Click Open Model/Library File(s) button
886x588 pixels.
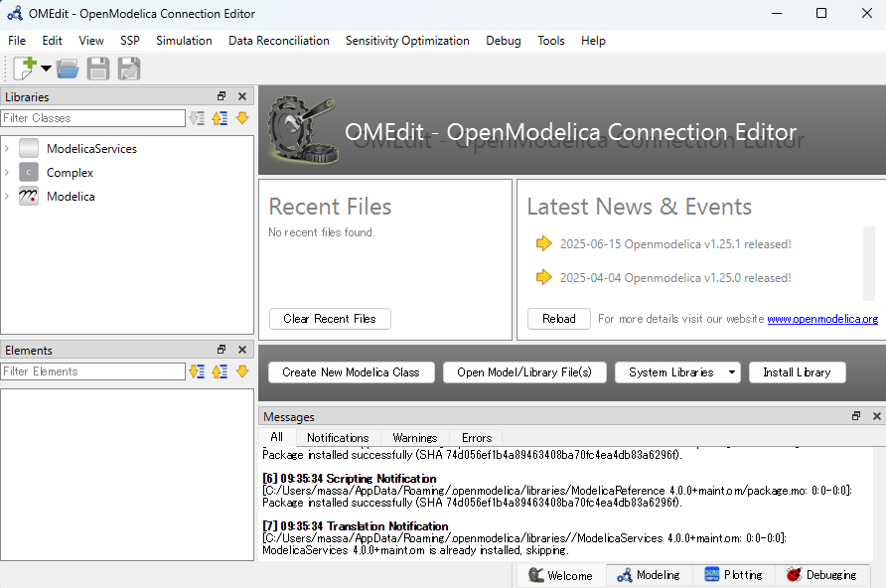click(x=524, y=372)
